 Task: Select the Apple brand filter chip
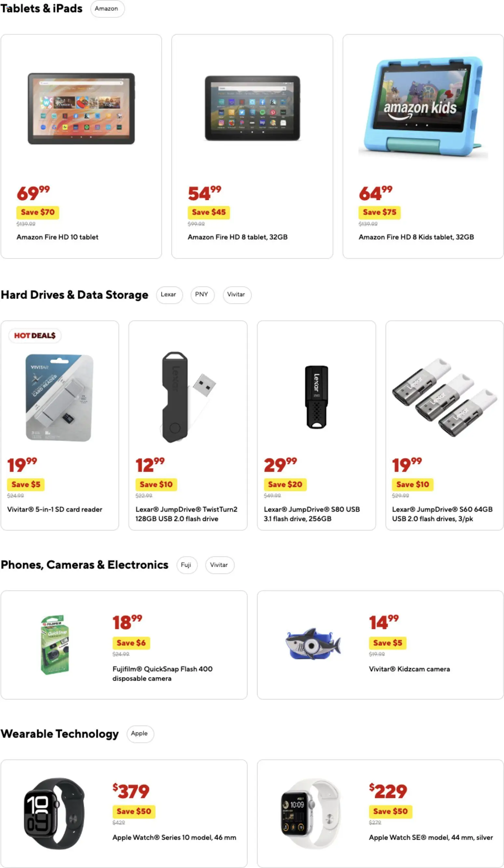139,734
